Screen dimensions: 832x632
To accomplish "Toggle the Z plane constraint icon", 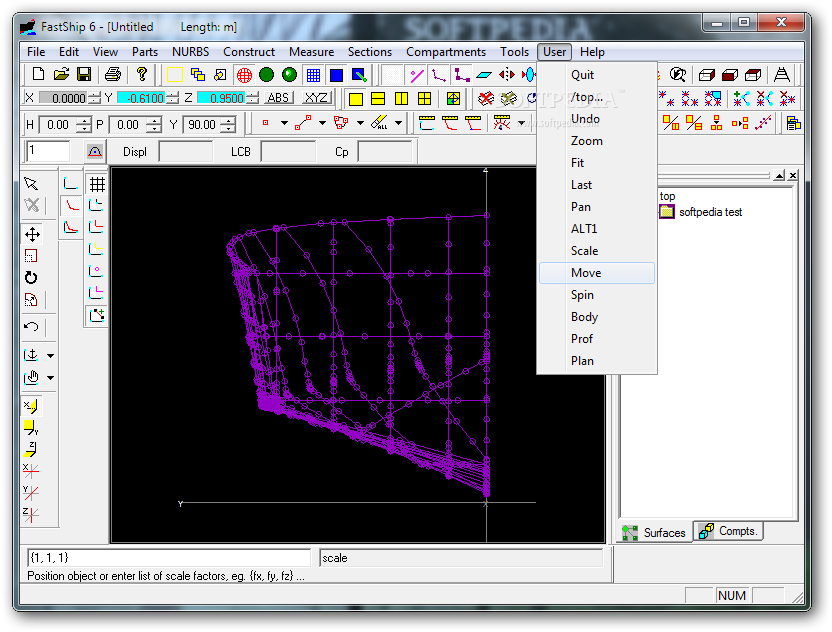I will tap(31, 449).
